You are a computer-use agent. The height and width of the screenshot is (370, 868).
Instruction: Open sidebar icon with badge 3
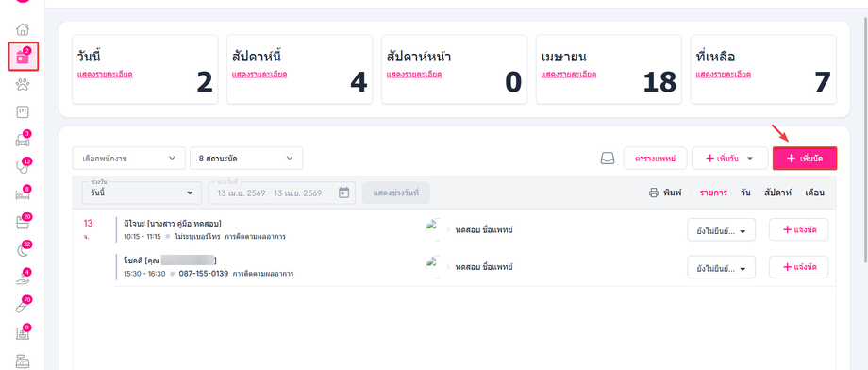pos(23,140)
